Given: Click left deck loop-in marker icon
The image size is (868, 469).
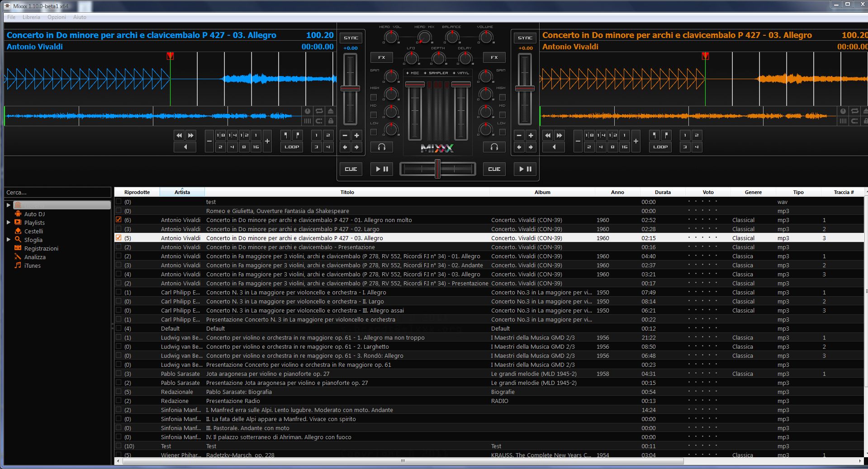Looking at the screenshot, I should tap(286, 135).
